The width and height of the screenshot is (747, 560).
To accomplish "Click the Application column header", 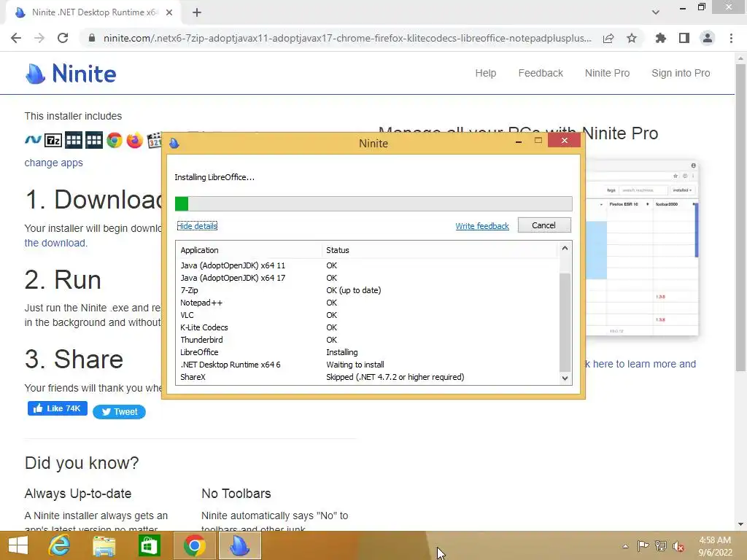I will (x=249, y=250).
